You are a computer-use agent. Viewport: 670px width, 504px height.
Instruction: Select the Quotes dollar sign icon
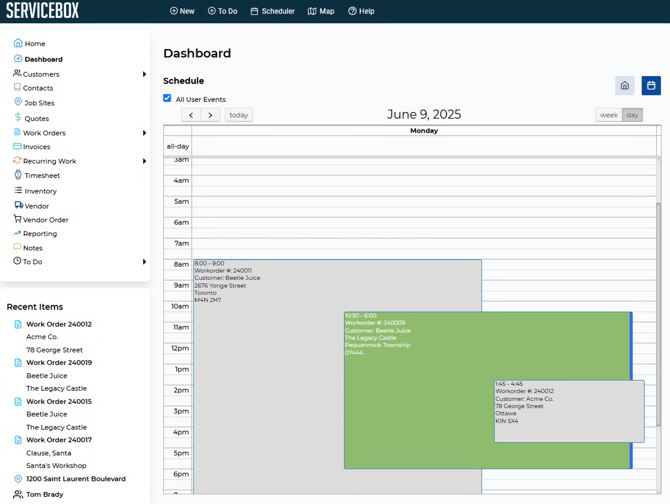18,117
